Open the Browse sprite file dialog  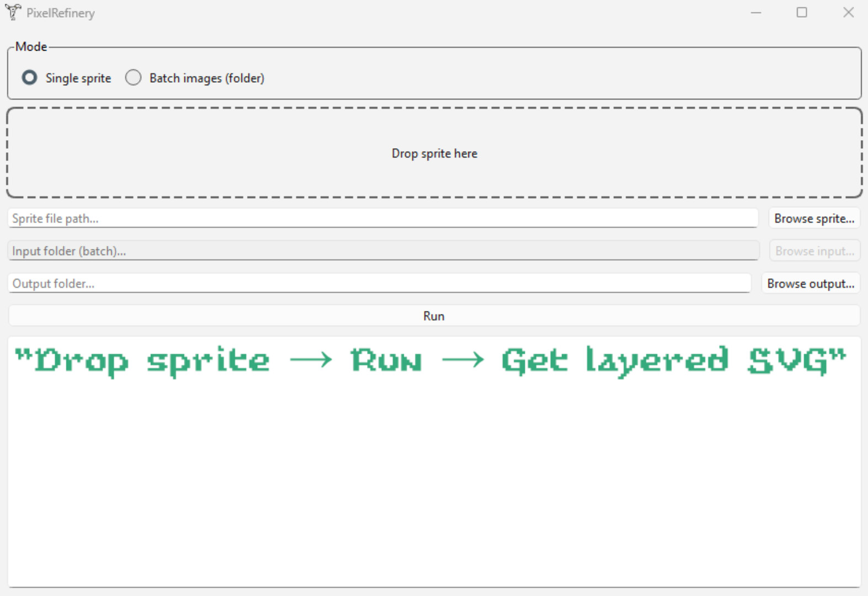(814, 219)
